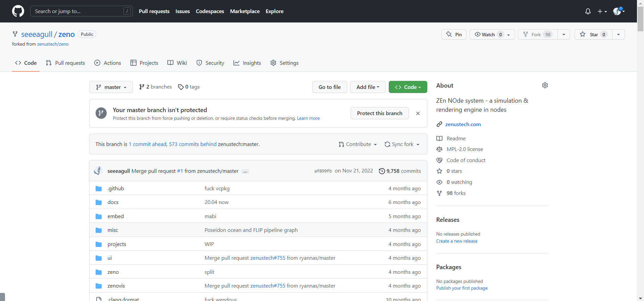
Task: Open green Code clone dropdown
Action: [408, 87]
